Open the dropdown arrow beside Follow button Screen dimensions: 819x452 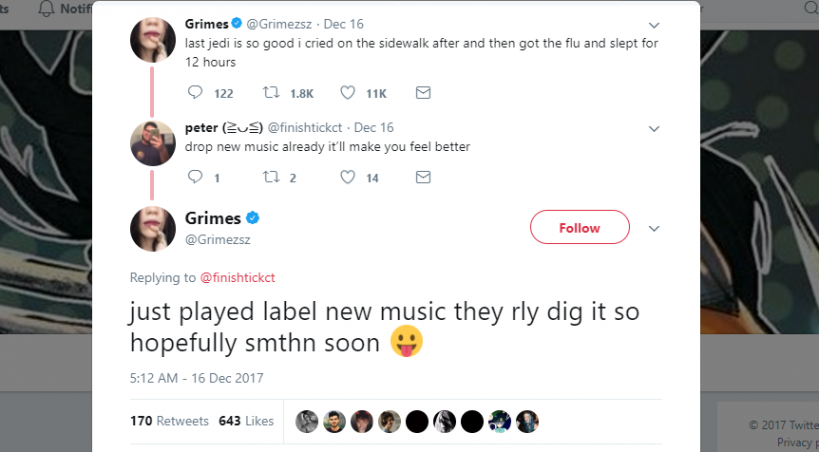tap(653, 228)
